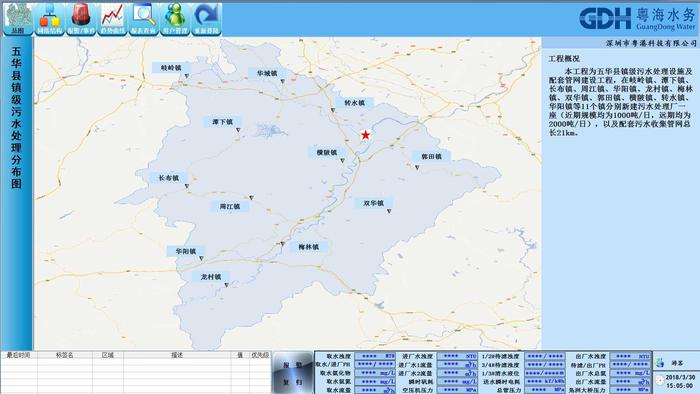Image resolution: width=700 pixels, height=394 pixels.
Task: Open the user management icon
Action: point(175,19)
